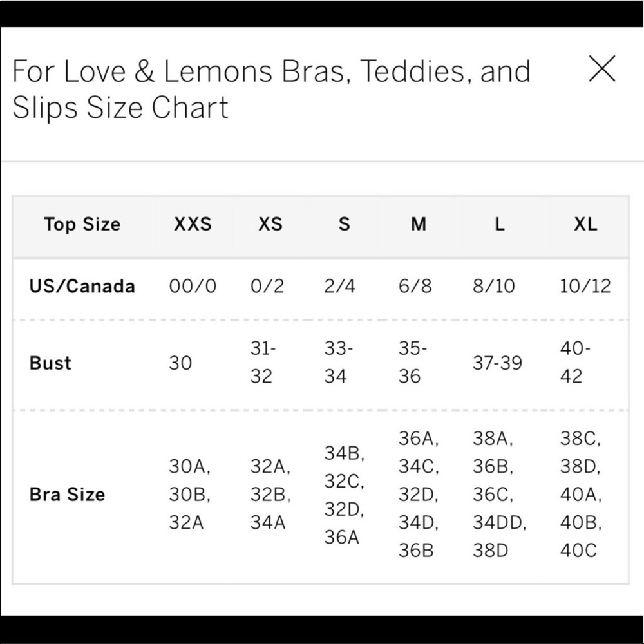The image size is (644, 644).
Task: Click the M size column header
Action: 419,224
